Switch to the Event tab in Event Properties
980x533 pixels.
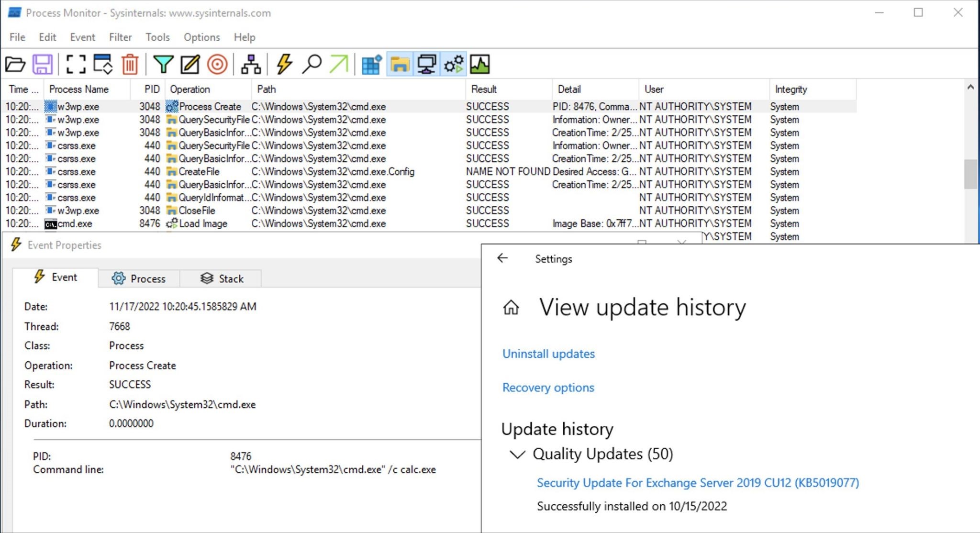56,278
